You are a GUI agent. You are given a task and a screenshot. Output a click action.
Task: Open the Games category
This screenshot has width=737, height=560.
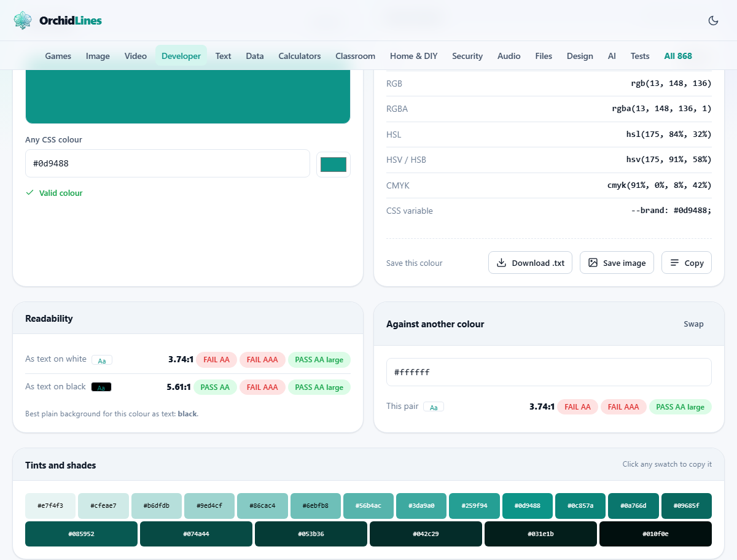[x=58, y=56]
